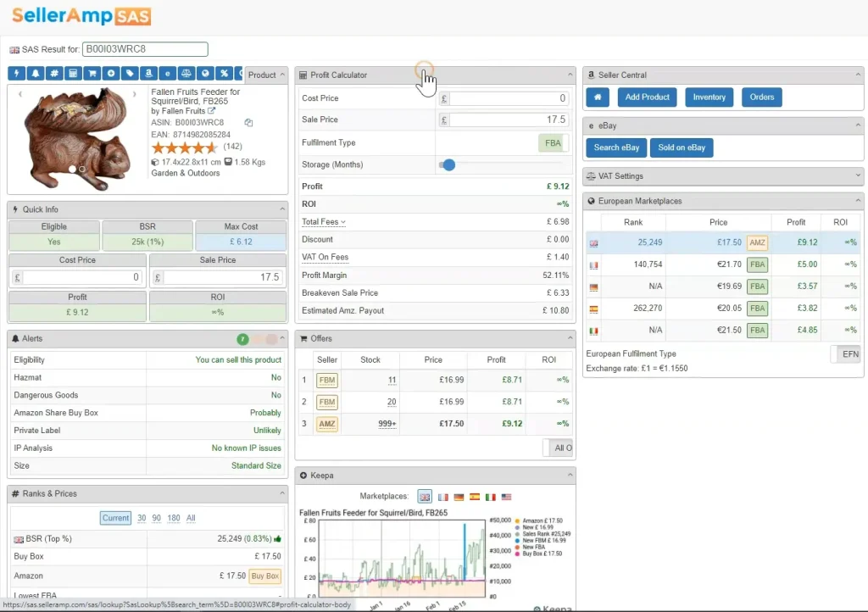868x612 pixels.
Task: Switch ranks period to All
Action: tap(191, 518)
